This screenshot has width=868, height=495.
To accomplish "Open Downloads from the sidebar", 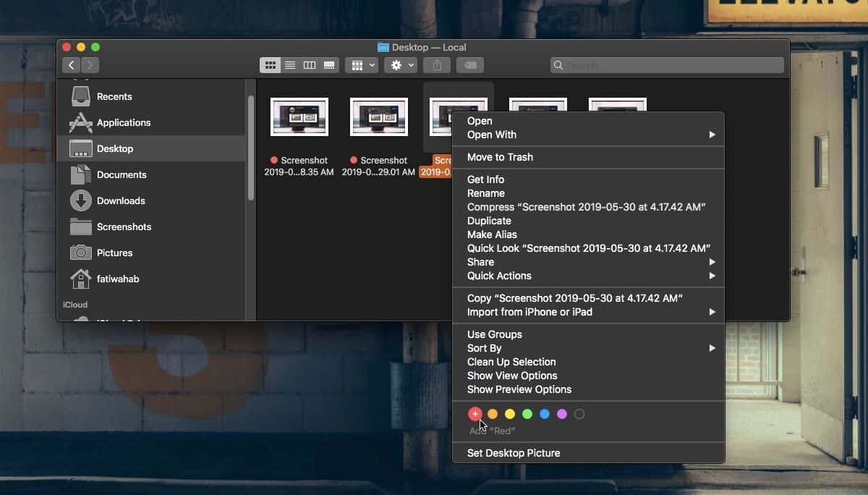I will [x=120, y=200].
